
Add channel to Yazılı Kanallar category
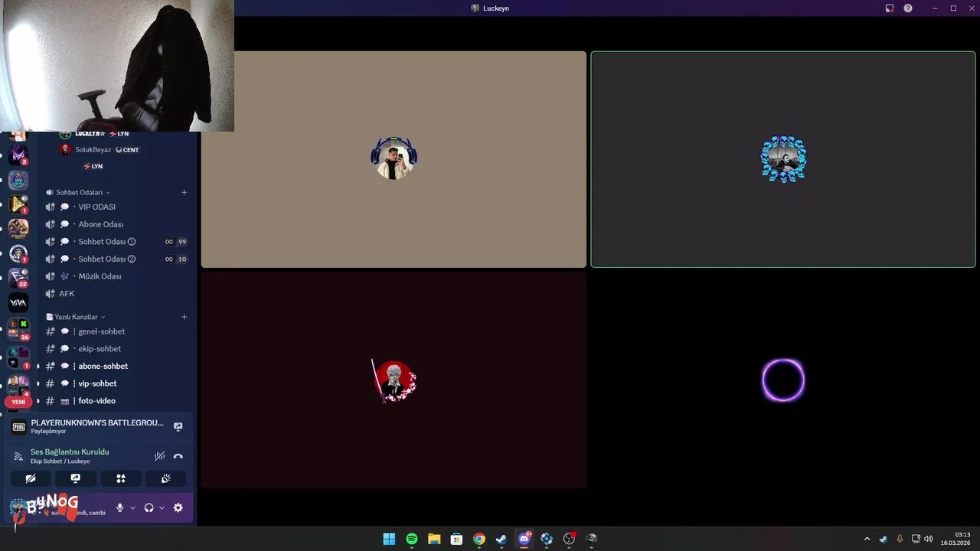(x=184, y=317)
